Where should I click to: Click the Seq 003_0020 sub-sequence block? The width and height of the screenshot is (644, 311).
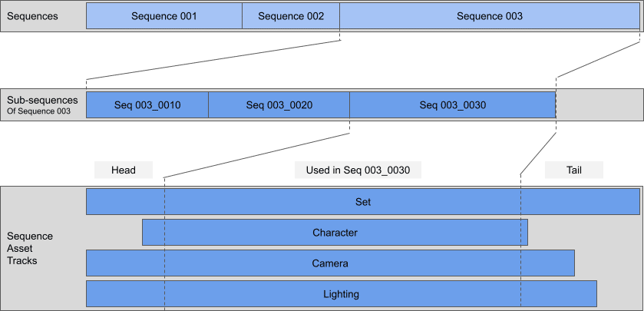(279, 105)
